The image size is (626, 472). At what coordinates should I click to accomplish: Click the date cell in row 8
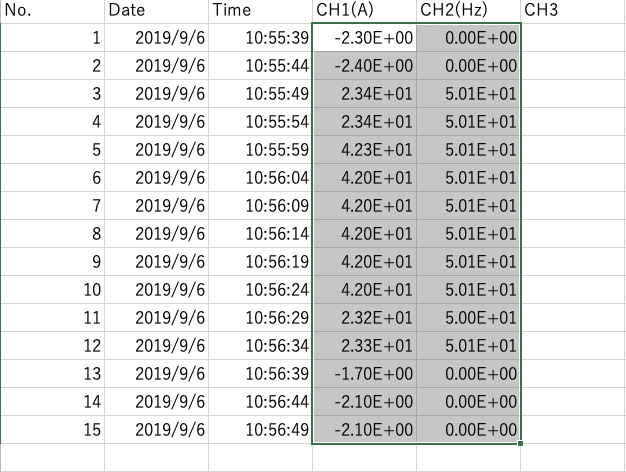tap(156, 234)
